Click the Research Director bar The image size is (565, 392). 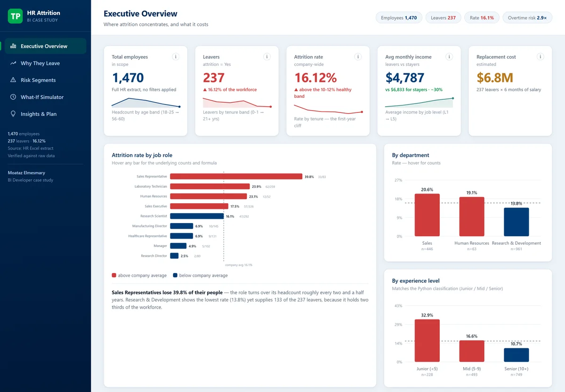coord(174,256)
